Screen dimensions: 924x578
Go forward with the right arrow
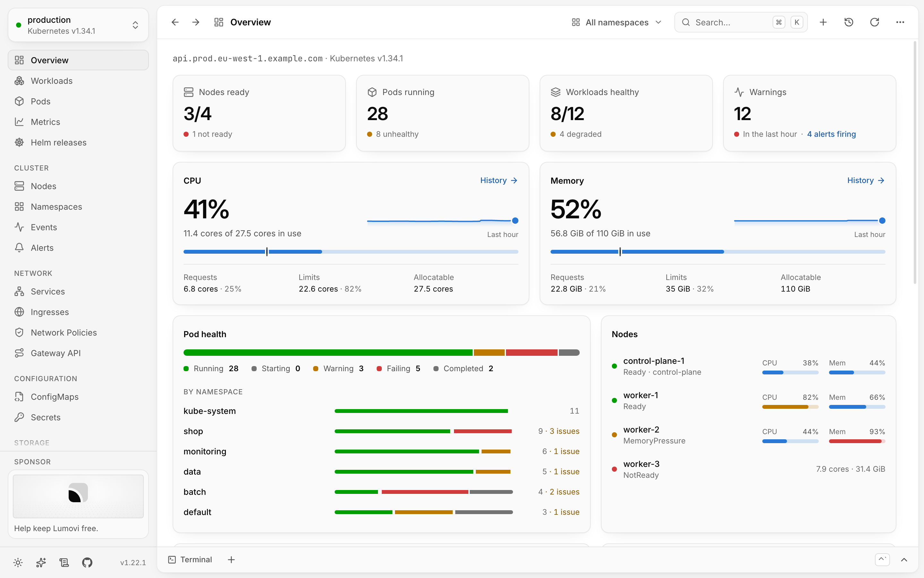[196, 22]
